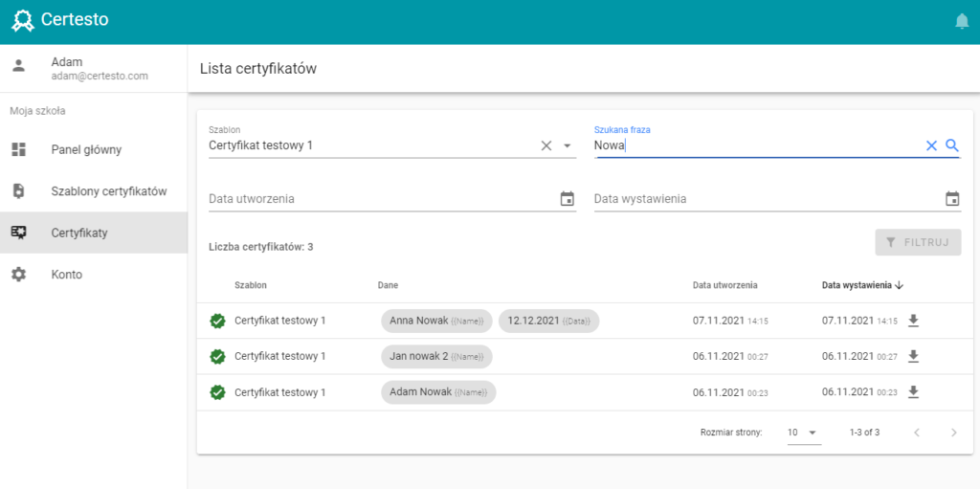
Task: Click creation date 06.11.2021 00:23
Action: point(730,392)
